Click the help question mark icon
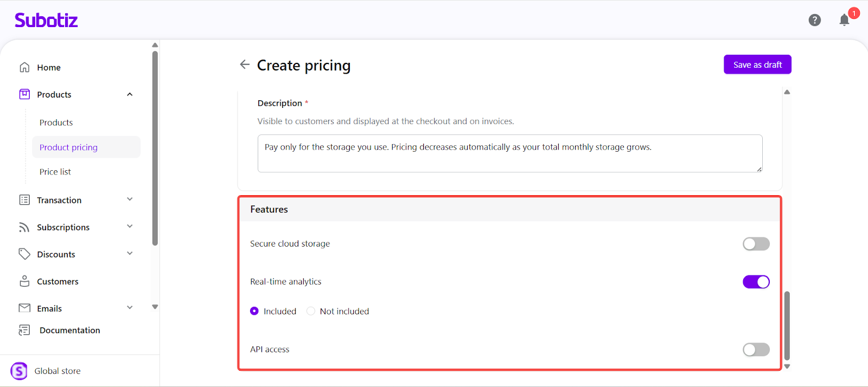868x387 pixels. click(814, 20)
